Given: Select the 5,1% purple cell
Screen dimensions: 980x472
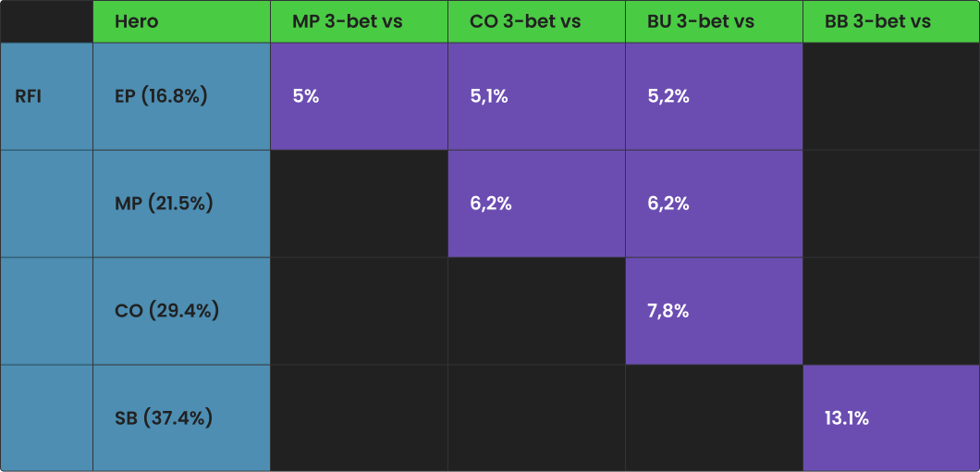Looking at the screenshot, I should [x=536, y=95].
